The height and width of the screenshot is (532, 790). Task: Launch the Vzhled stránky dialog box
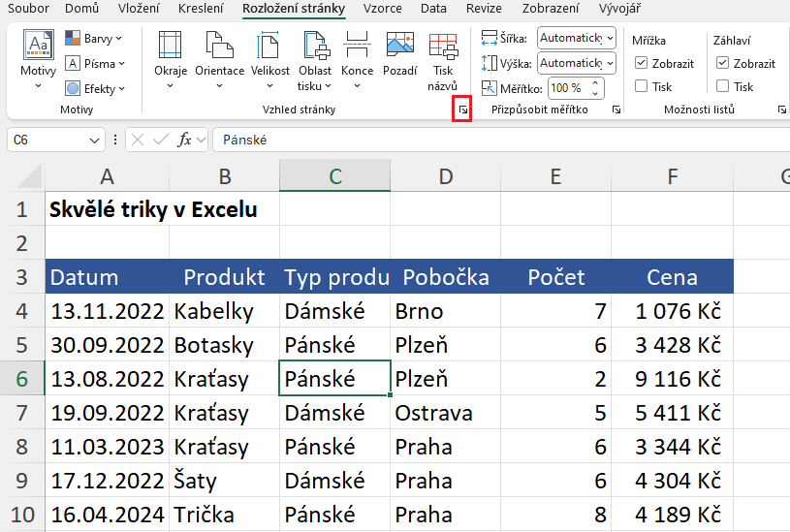[x=462, y=111]
